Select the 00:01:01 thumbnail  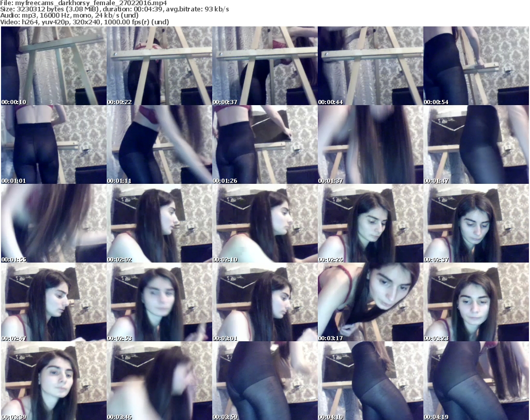click(53, 145)
